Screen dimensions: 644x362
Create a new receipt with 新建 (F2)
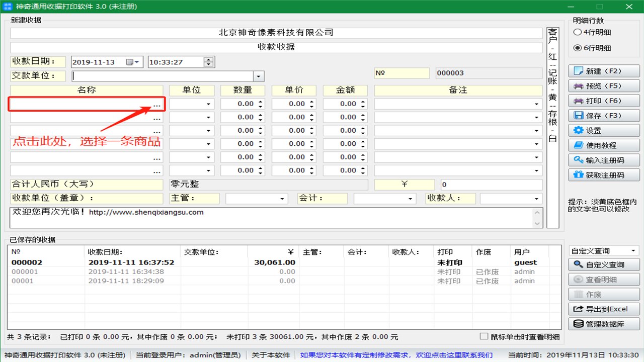pos(603,70)
